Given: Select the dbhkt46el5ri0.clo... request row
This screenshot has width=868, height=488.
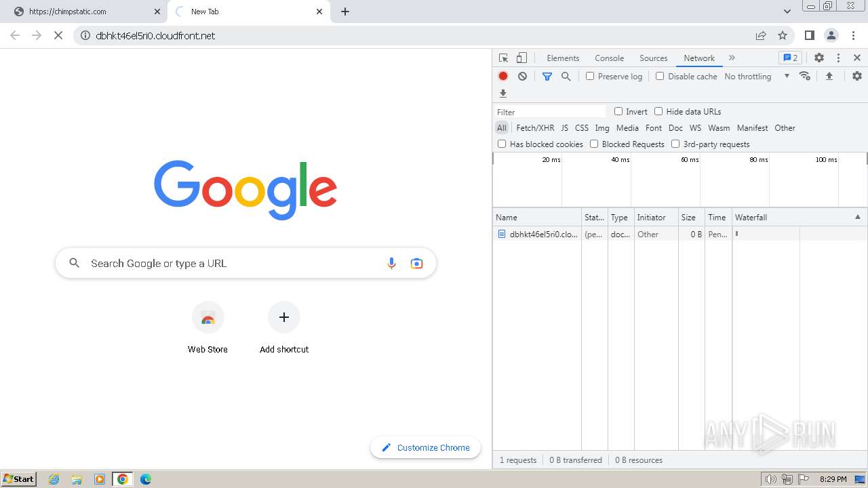Looking at the screenshot, I should click(x=680, y=234).
